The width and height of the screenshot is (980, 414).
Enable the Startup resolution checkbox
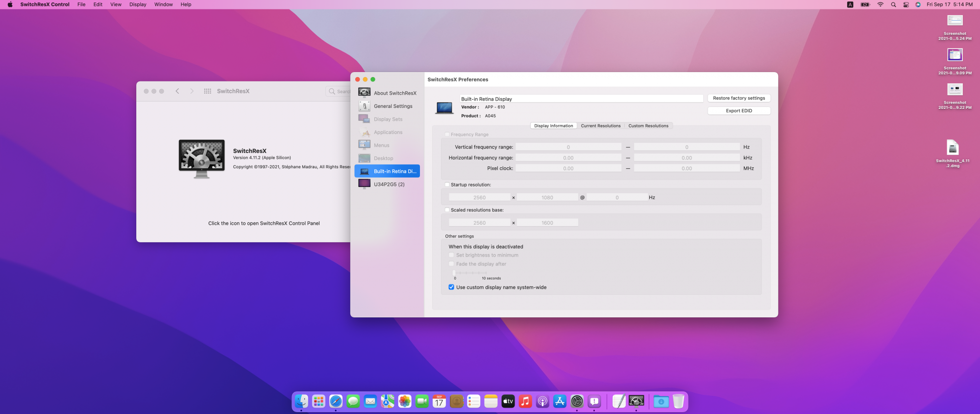(447, 185)
